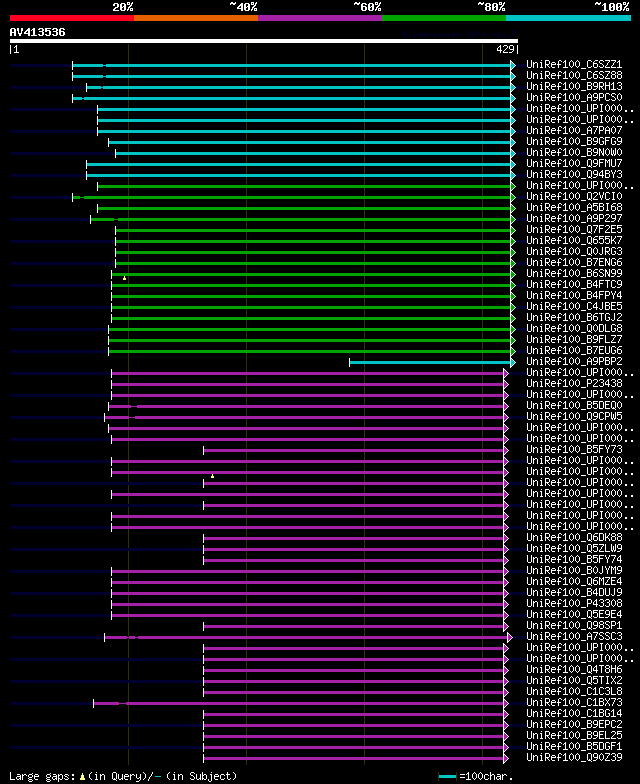Image resolution: width=640 pixels, height=784 pixels.
Task: Select the UniRef100_Q90Z39 label
Action: pos(574,758)
